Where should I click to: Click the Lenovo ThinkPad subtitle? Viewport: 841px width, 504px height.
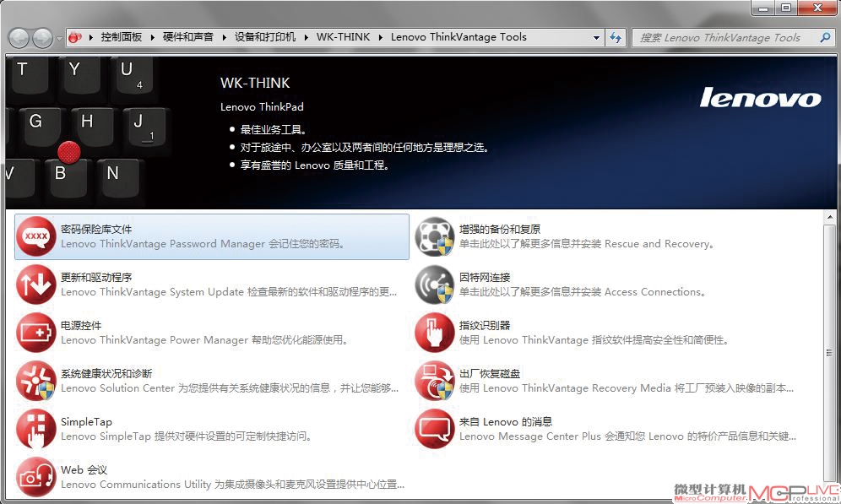(x=262, y=107)
